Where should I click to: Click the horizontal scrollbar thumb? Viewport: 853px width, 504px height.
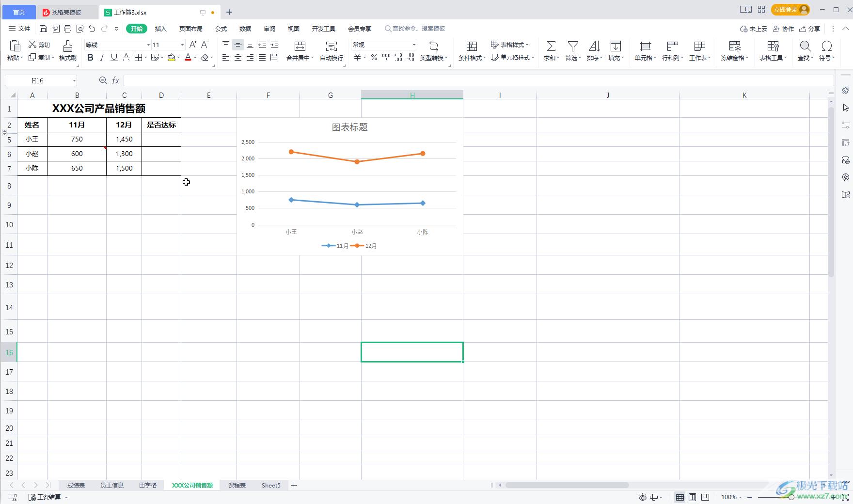[567, 485]
